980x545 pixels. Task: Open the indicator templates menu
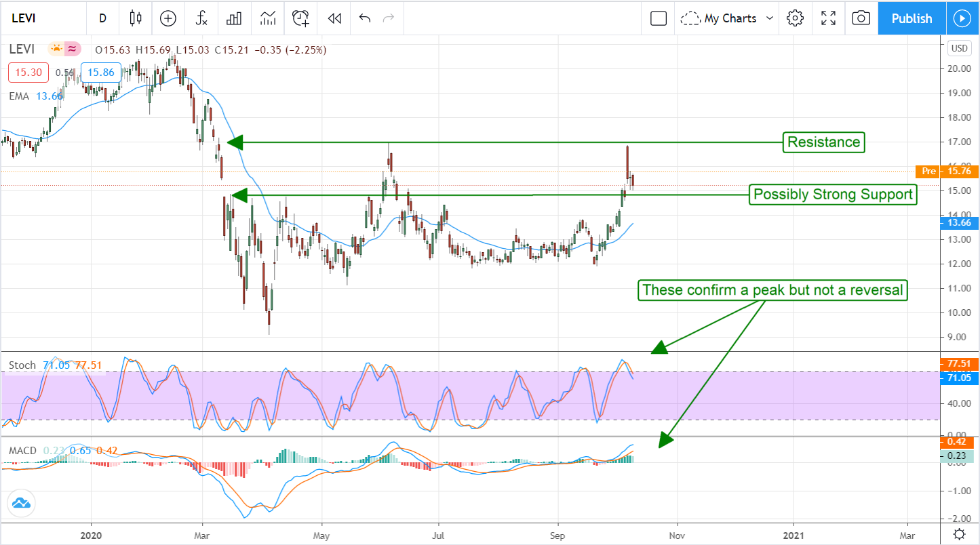tap(267, 18)
